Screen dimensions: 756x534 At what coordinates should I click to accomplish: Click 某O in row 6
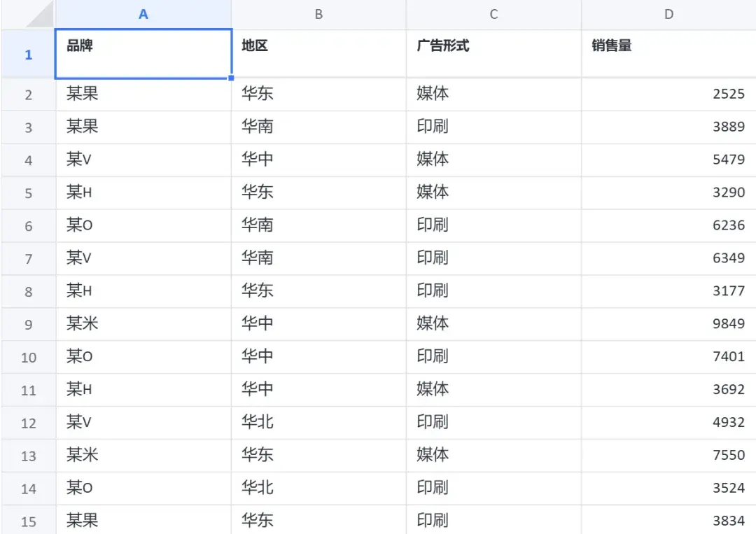80,225
